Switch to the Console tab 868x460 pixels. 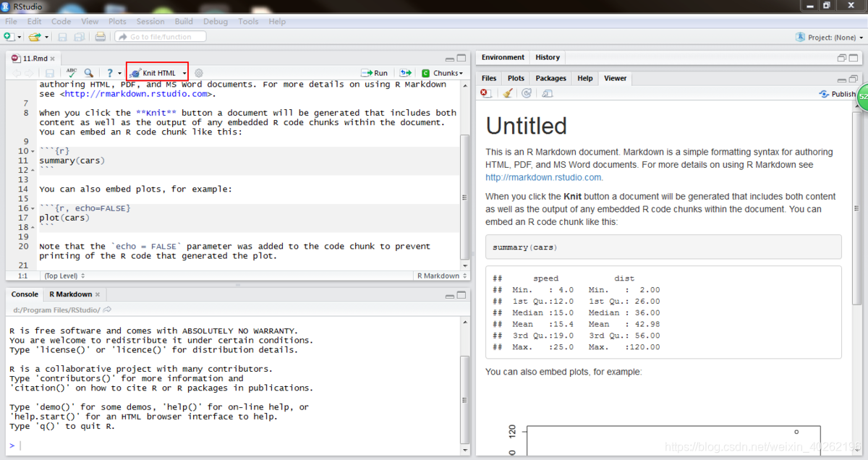tap(25, 294)
